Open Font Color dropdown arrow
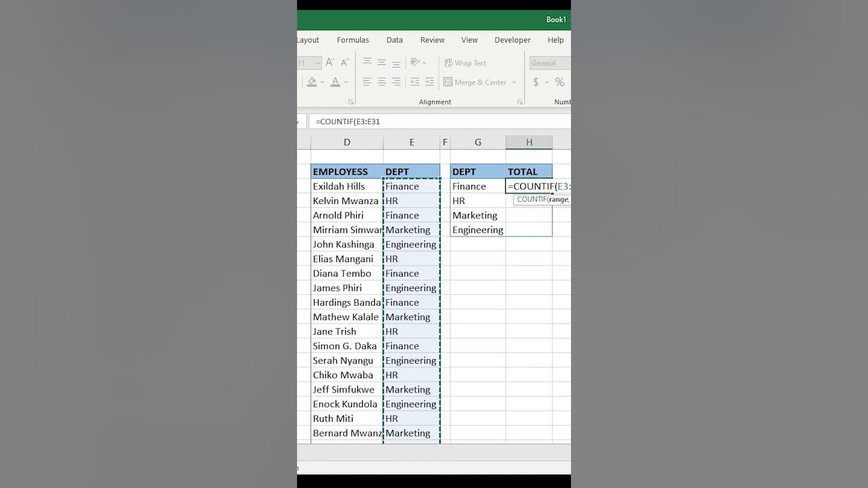Screen dimensions: 868x488 pos(346,83)
